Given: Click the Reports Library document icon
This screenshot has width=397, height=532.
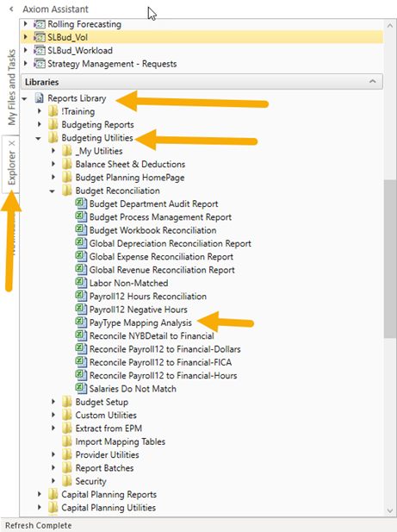Looking at the screenshot, I should coord(40,98).
